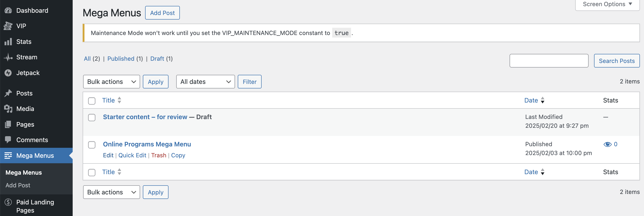Image resolution: width=644 pixels, height=216 pixels.
Task: Click the Comments speech bubble icon
Action: pos(8,140)
